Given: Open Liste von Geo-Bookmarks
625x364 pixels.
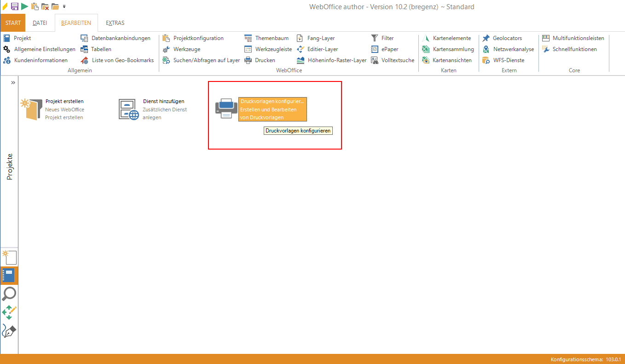Looking at the screenshot, I should 117,60.
